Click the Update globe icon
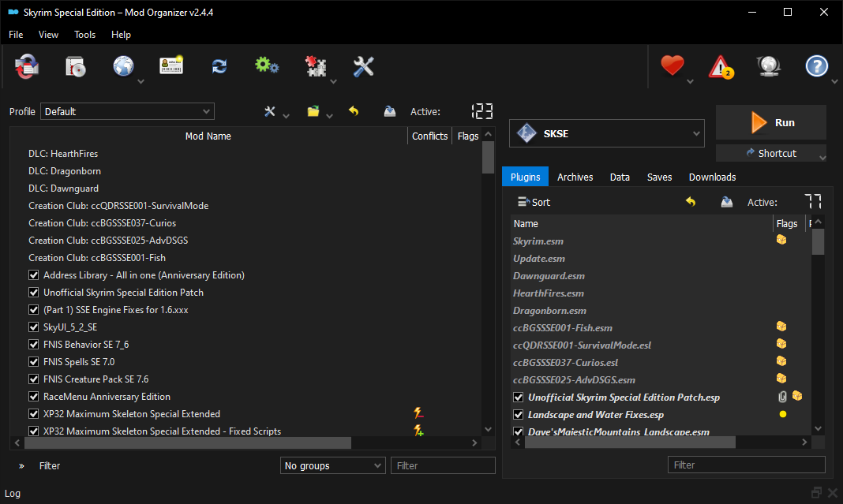This screenshot has width=843, height=504. (x=769, y=66)
